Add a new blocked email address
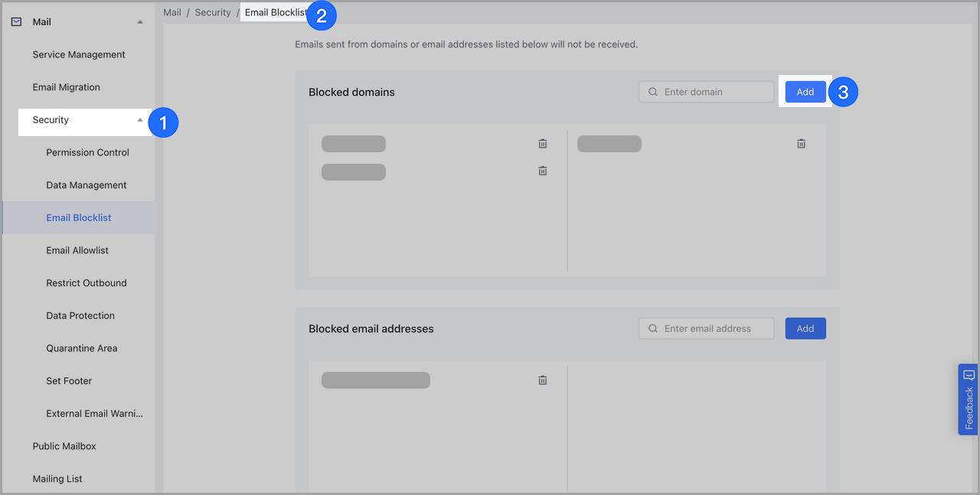The height and width of the screenshot is (495, 980). 805,327
